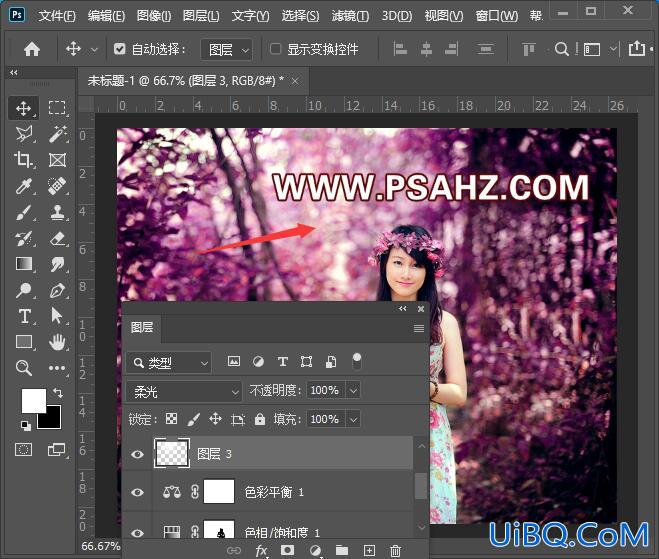
Task: Open the 不透明度 opacity slider arrow
Action: point(353,391)
